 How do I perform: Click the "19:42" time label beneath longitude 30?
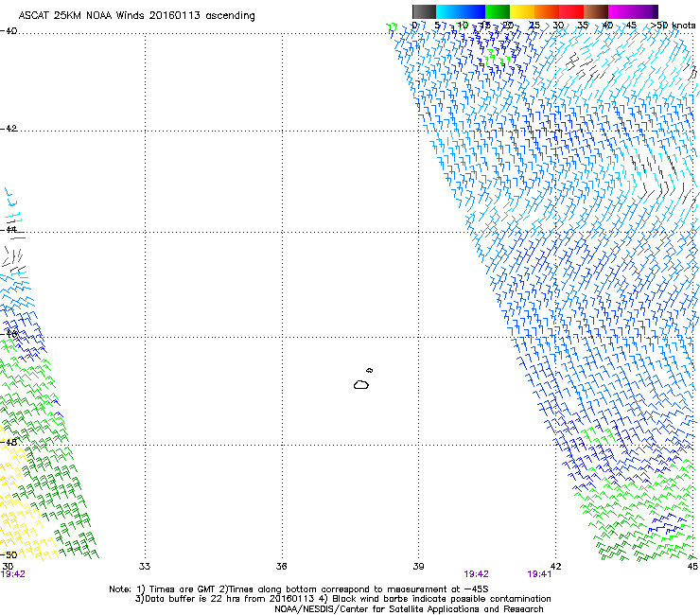click(x=13, y=574)
